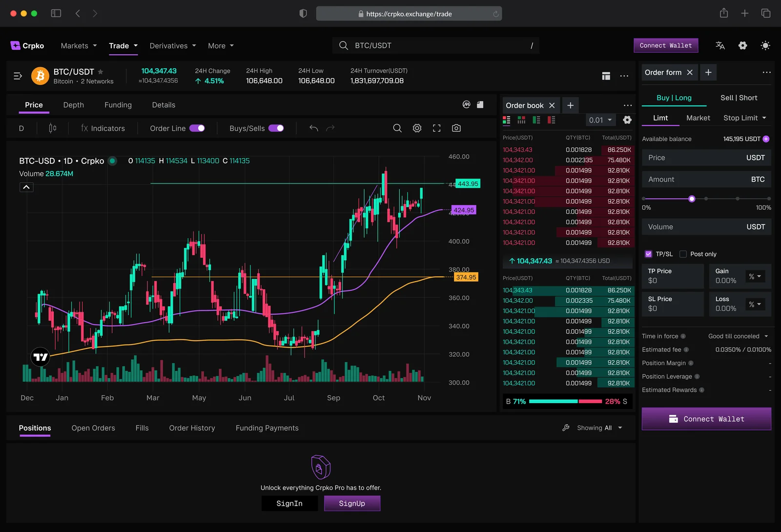Click the Crpko logo
781x532 pixels.
[x=27, y=45]
